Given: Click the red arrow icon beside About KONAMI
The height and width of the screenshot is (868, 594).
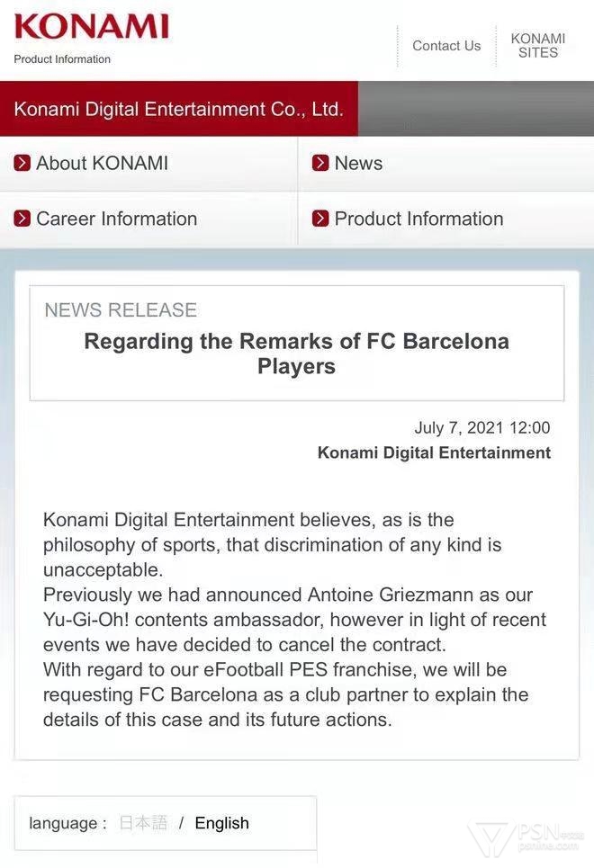Looking at the screenshot, I should [22, 164].
